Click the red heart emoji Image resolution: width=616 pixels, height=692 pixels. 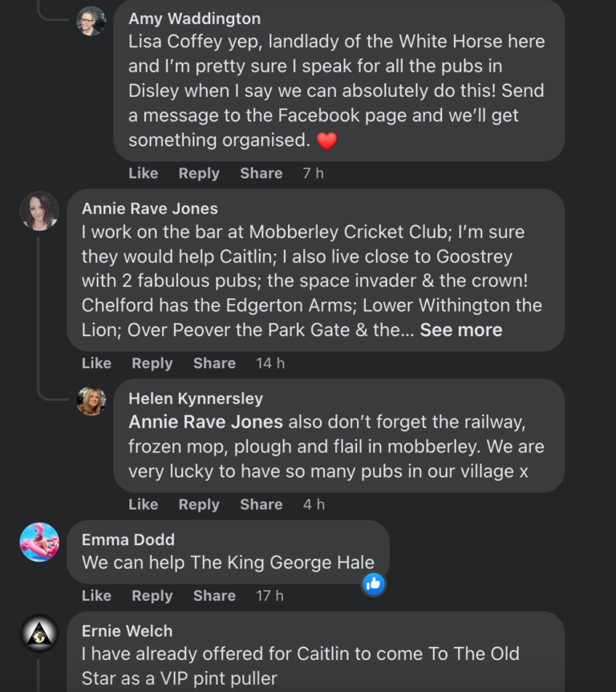click(326, 141)
